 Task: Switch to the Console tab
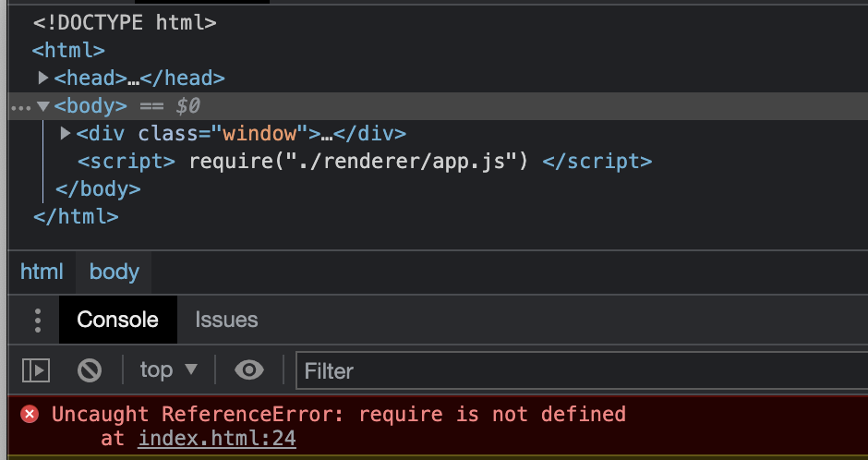pos(118,320)
